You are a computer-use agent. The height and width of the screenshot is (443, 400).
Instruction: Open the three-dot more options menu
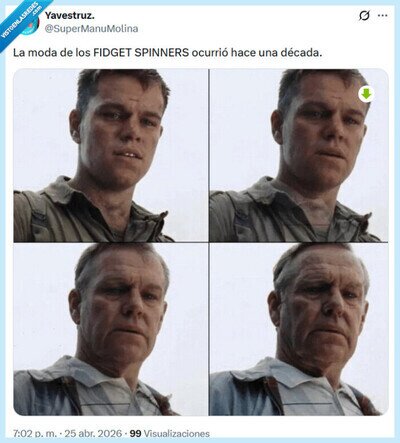(x=383, y=16)
